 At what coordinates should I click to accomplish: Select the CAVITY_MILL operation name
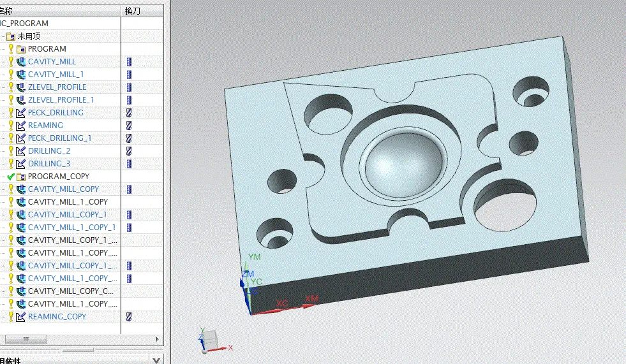click(52, 62)
